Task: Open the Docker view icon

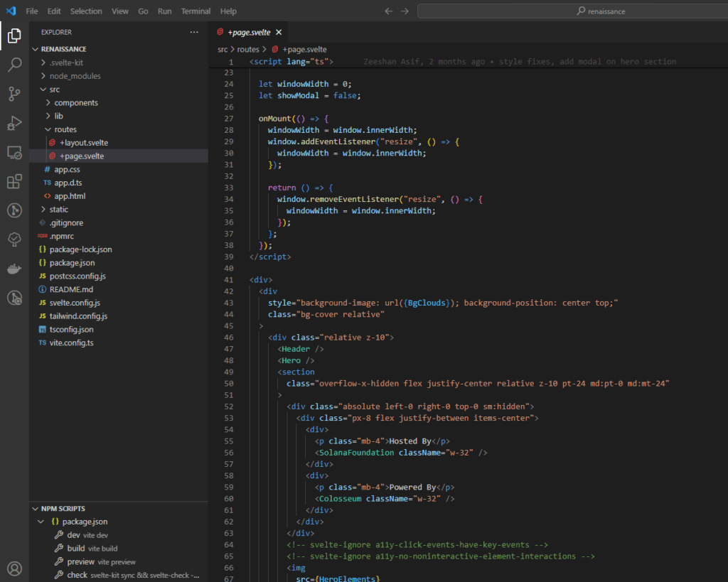Action: pyautogui.click(x=14, y=269)
